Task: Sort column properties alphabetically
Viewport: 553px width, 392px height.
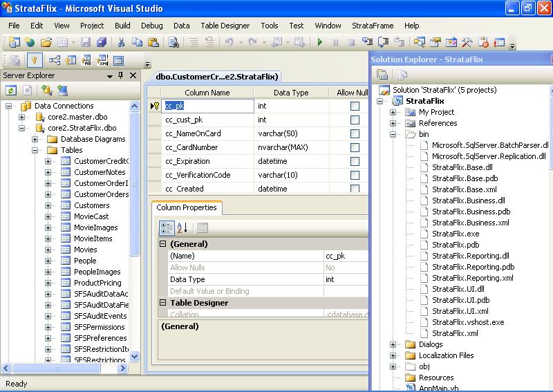Action: tap(182, 227)
